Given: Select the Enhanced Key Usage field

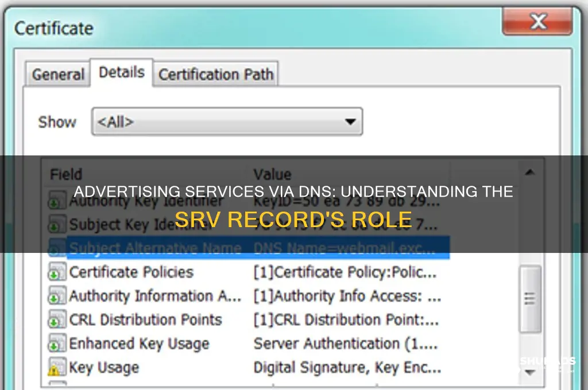Looking at the screenshot, I should (x=139, y=344).
